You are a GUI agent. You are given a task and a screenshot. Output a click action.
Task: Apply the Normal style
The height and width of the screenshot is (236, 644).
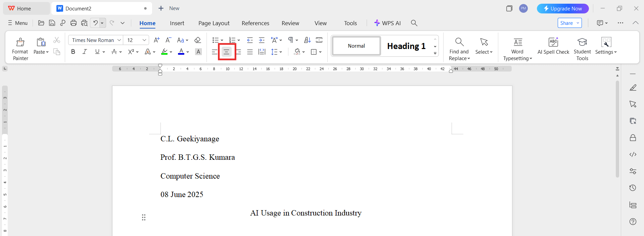click(x=356, y=46)
